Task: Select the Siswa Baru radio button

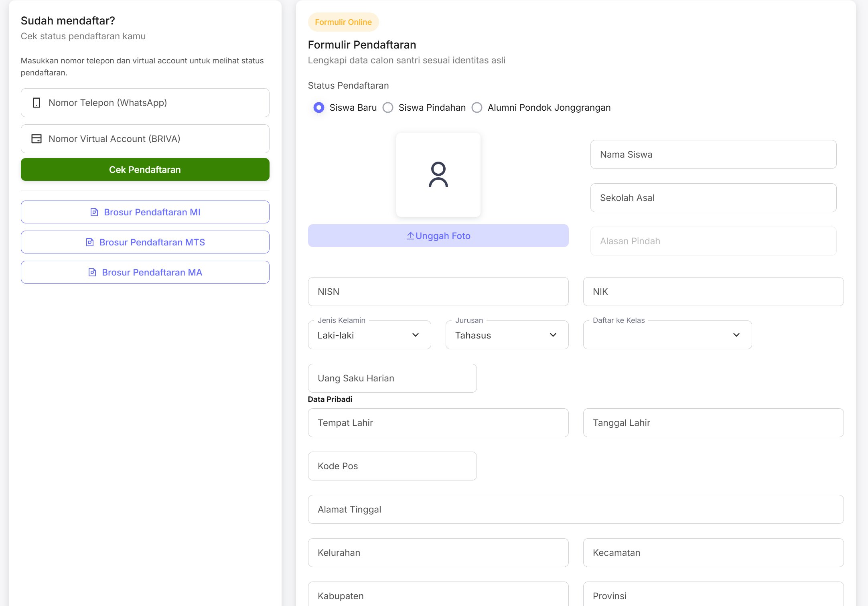Action: [319, 107]
